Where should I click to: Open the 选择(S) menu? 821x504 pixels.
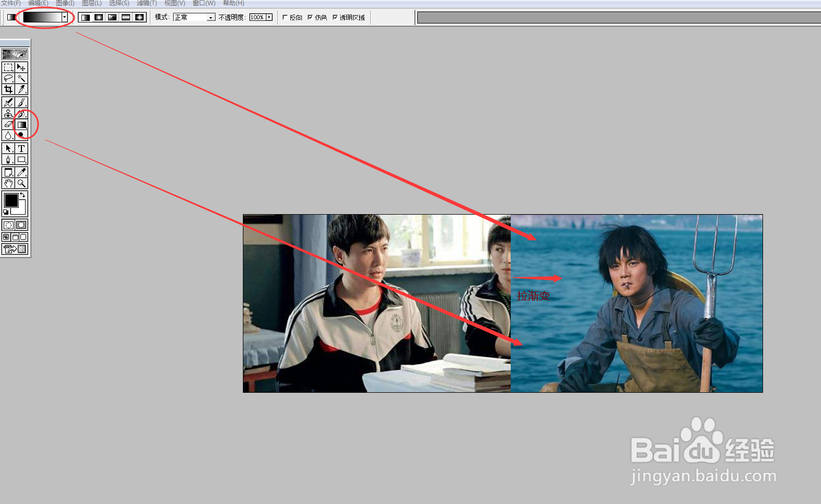coord(119,3)
